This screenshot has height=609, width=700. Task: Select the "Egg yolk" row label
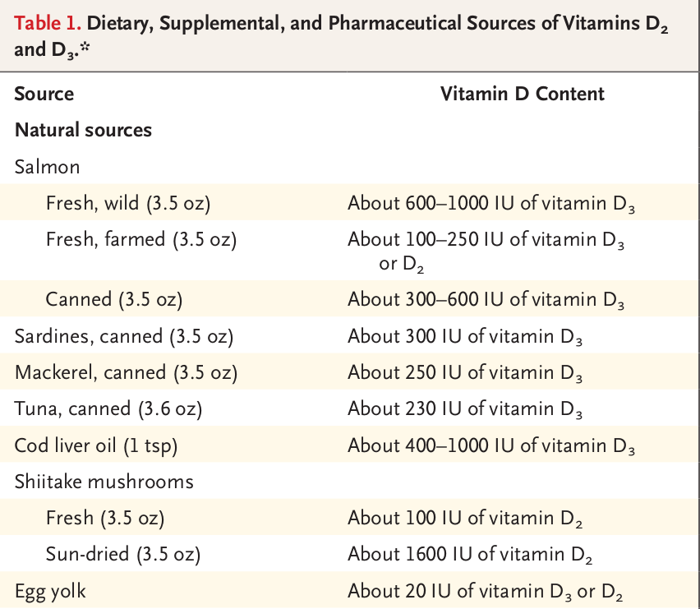point(50,590)
